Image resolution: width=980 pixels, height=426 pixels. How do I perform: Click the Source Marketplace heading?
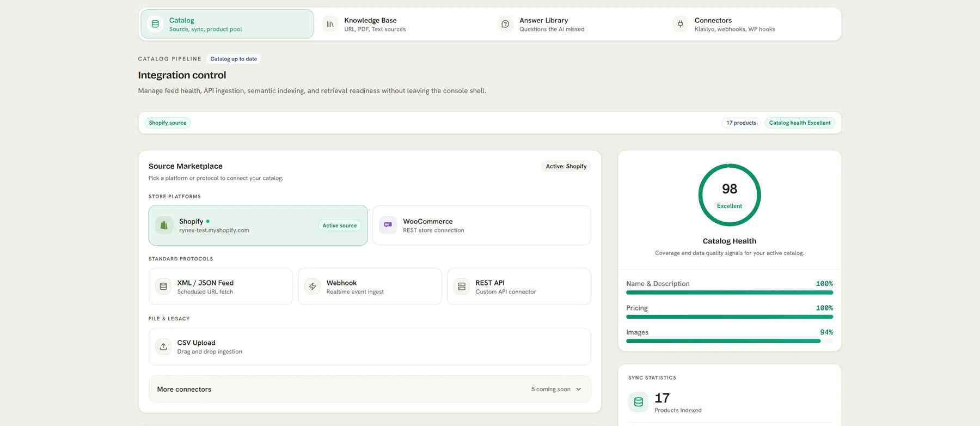(x=186, y=166)
